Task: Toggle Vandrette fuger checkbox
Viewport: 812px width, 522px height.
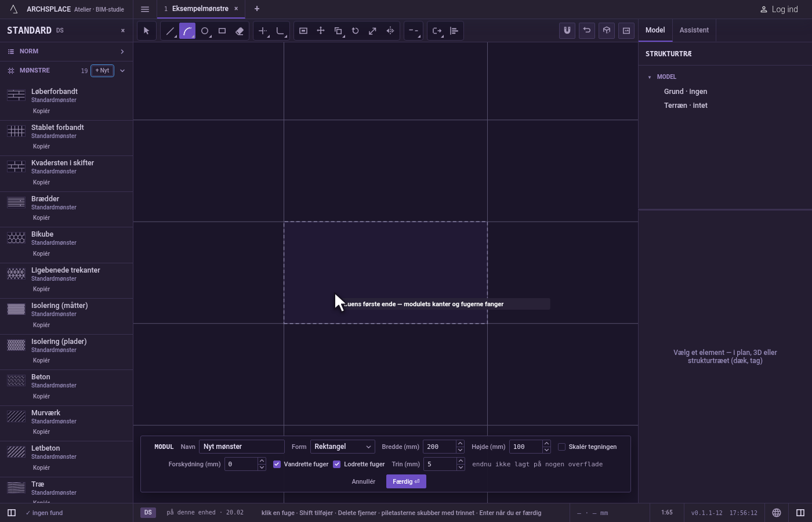Action: tap(277, 464)
